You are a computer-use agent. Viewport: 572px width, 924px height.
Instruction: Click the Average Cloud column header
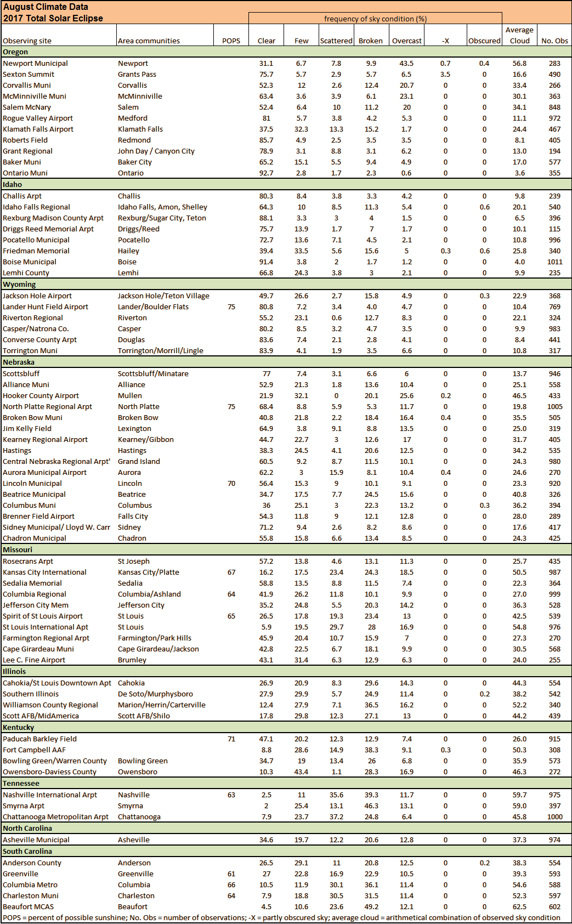[519, 35]
